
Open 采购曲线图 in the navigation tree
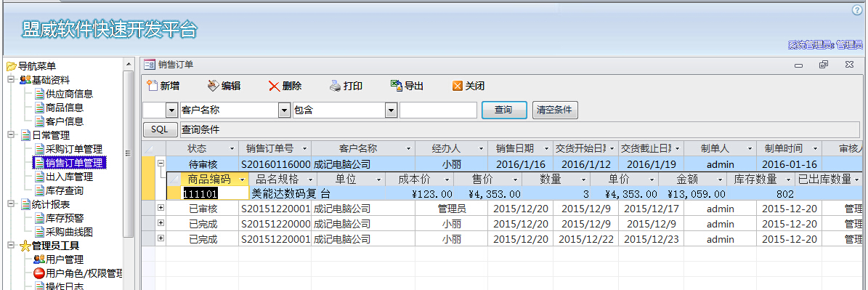coord(69,232)
